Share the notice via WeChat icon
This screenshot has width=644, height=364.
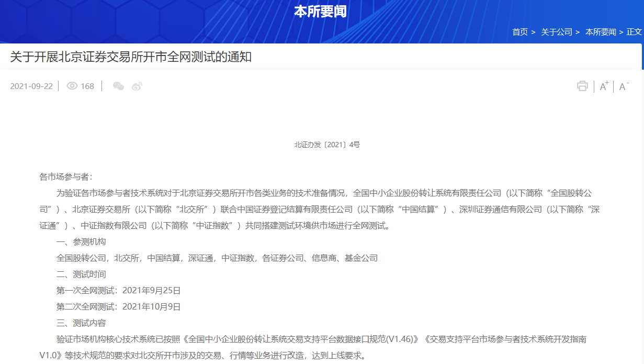point(119,86)
